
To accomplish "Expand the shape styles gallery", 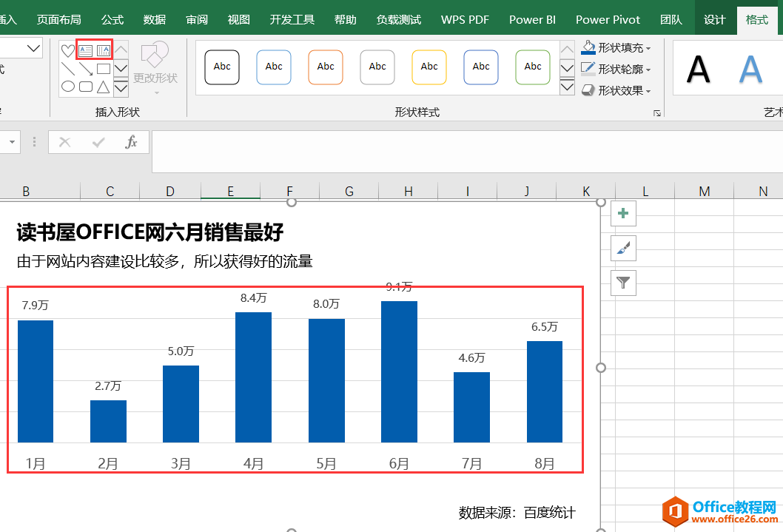I will tap(567, 87).
